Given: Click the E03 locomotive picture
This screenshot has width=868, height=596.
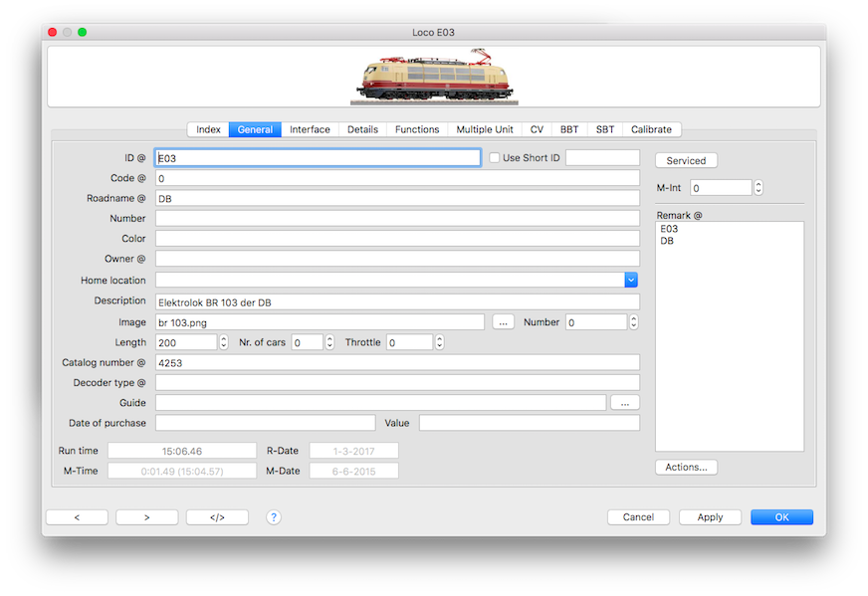Looking at the screenshot, I should (434, 78).
